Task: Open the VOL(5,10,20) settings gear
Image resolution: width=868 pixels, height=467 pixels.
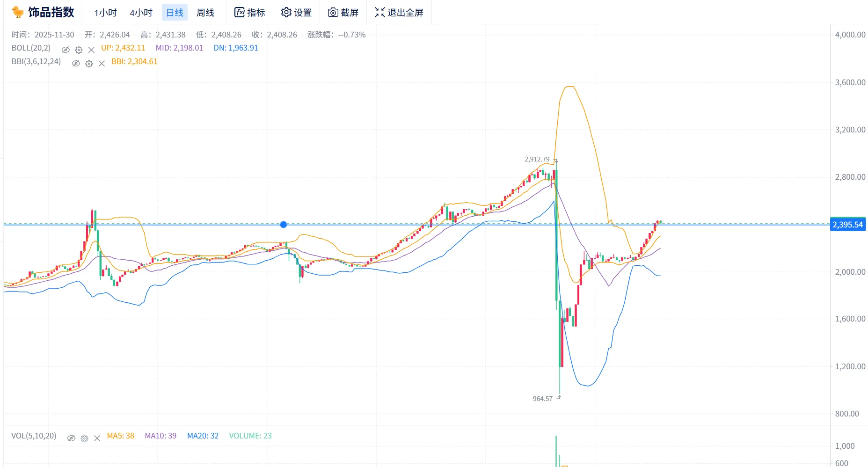Action: (x=84, y=438)
